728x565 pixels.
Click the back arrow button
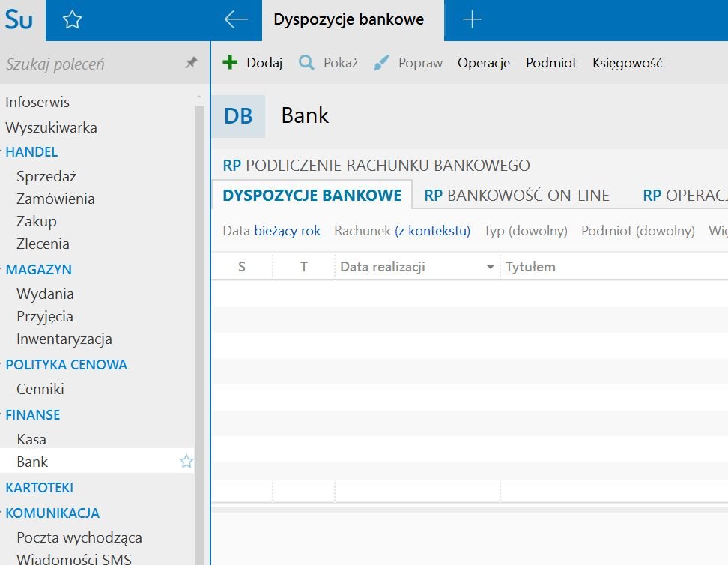(236, 20)
